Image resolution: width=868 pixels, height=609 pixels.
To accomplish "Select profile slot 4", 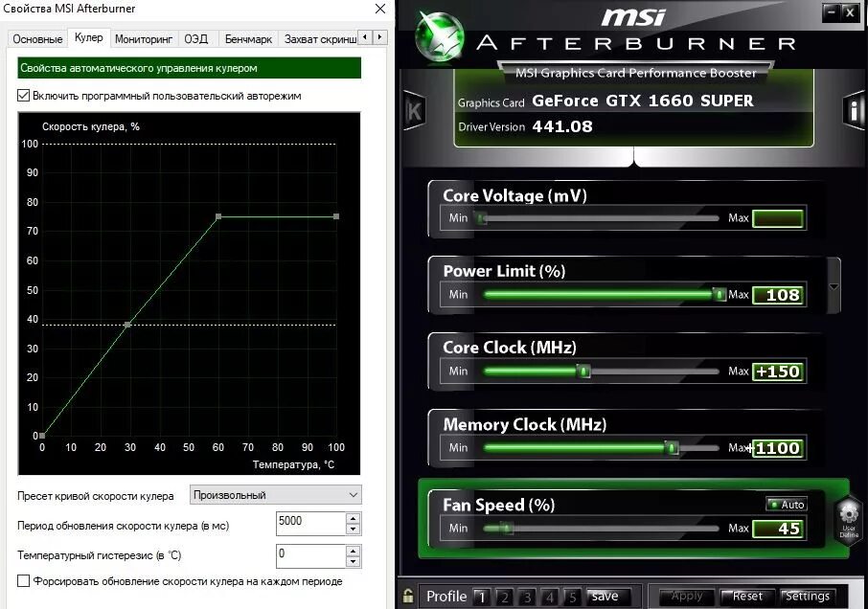I will pos(550,597).
